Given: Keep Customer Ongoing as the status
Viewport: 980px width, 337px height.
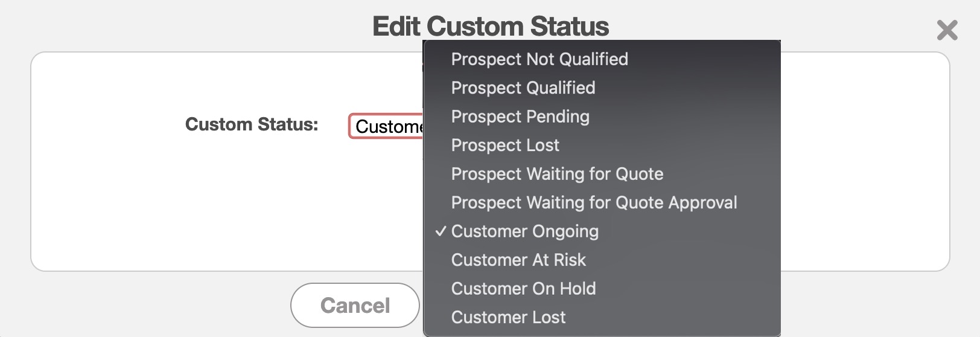Looking at the screenshot, I should 524,231.
